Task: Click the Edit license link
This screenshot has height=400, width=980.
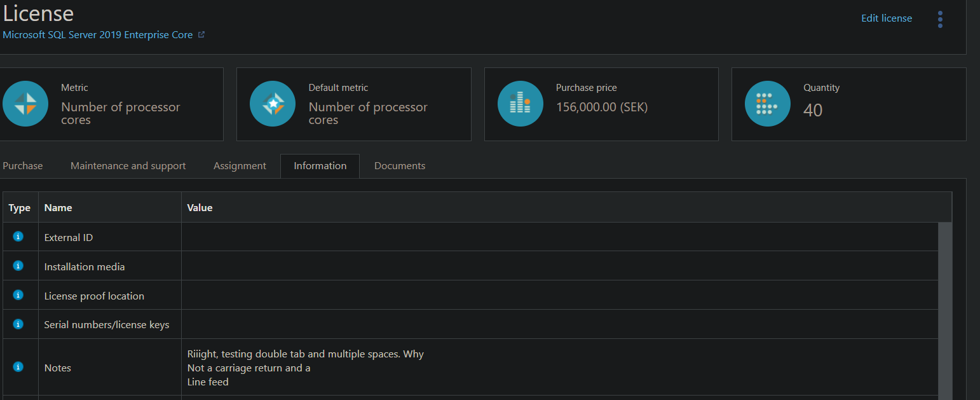Action: click(887, 18)
